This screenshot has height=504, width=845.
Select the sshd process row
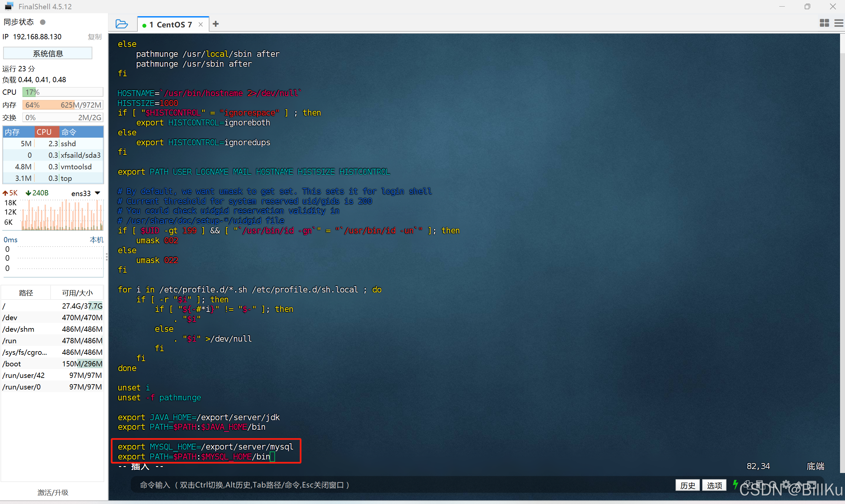click(x=53, y=144)
